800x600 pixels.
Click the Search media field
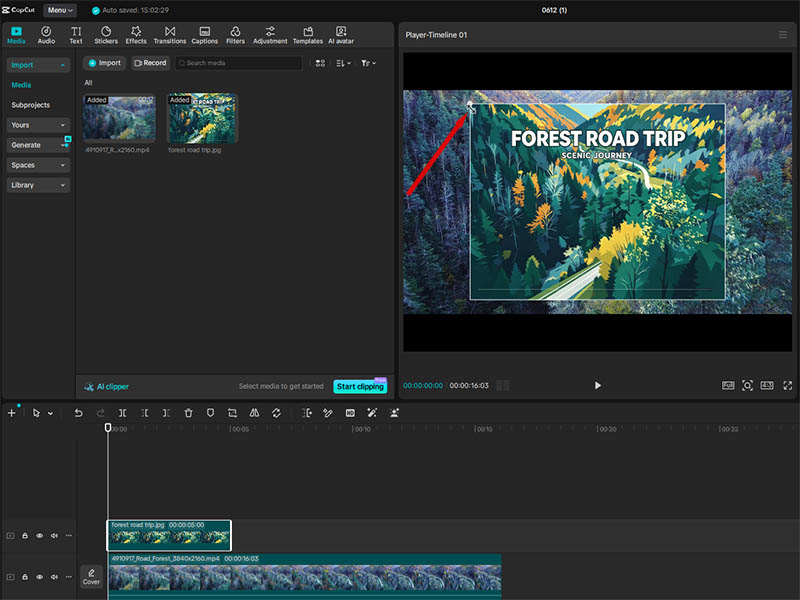tap(239, 63)
